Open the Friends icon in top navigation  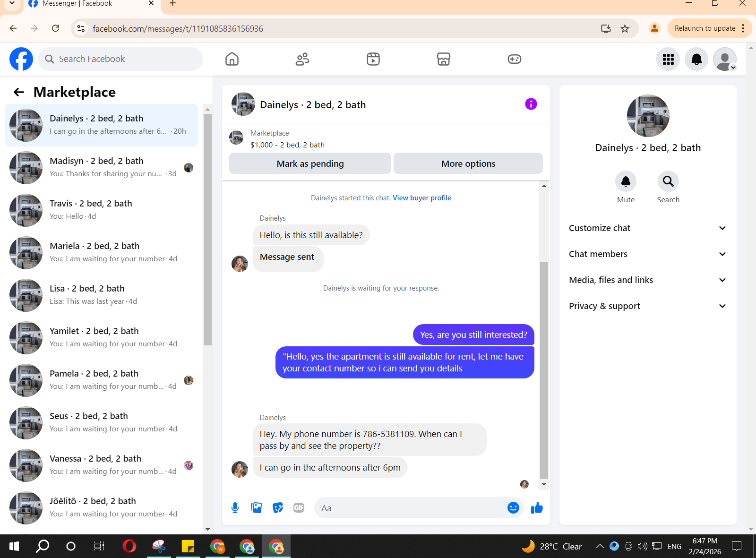coord(302,59)
